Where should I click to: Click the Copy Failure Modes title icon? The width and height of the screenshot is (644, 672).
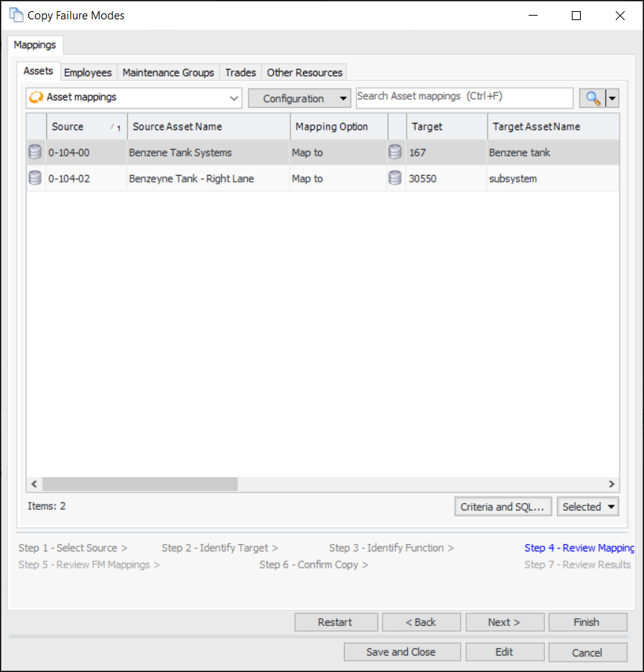(16, 15)
